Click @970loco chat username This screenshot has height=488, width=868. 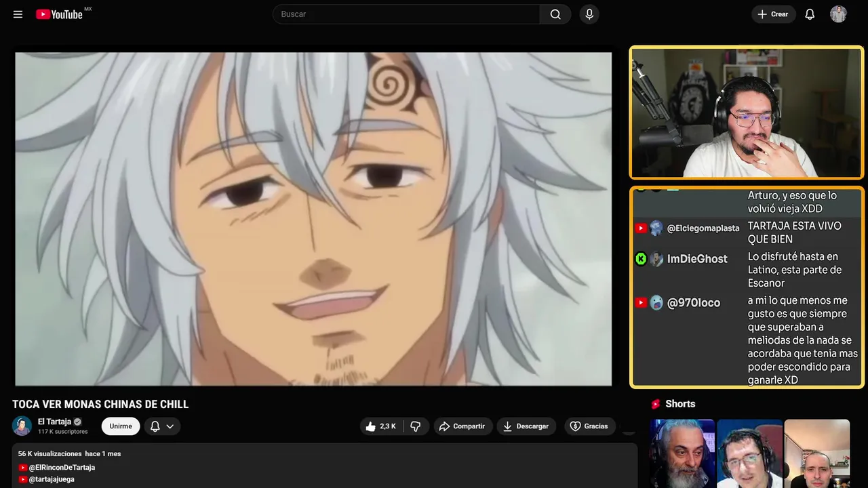click(x=694, y=303)
